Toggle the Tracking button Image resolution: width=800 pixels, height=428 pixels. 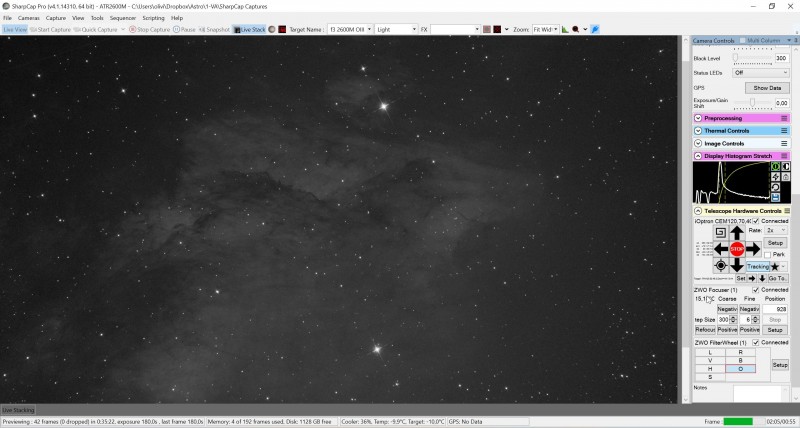pos(758,266)
